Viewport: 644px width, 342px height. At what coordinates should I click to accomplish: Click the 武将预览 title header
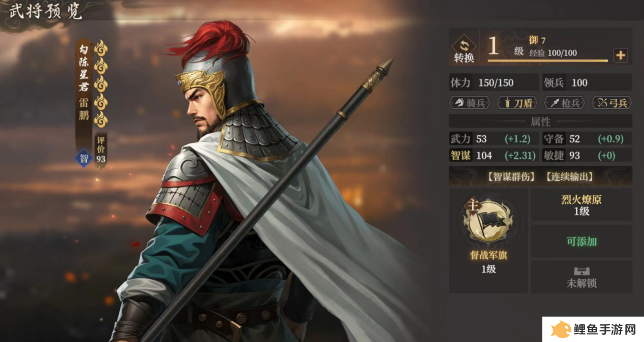pyautogui.click(x=45, y=12)
